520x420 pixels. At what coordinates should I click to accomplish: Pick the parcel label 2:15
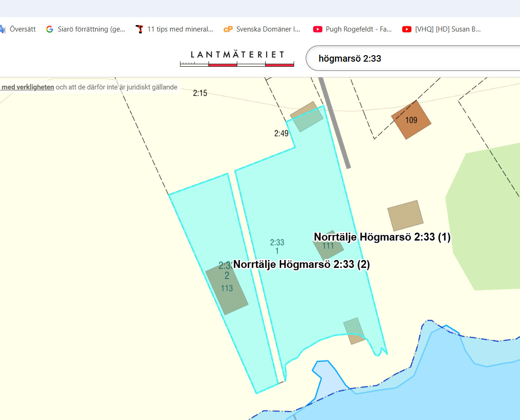point(200,93)
